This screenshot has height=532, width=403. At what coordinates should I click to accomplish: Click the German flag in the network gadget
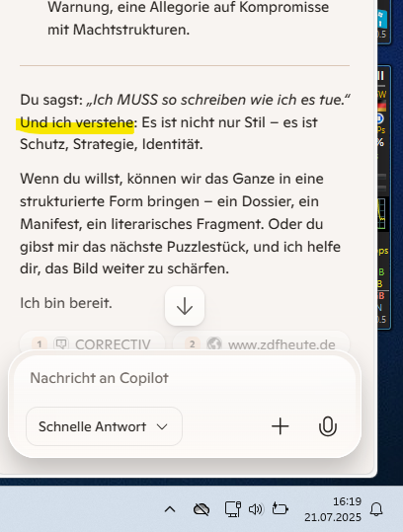click(x=381, y=107)
